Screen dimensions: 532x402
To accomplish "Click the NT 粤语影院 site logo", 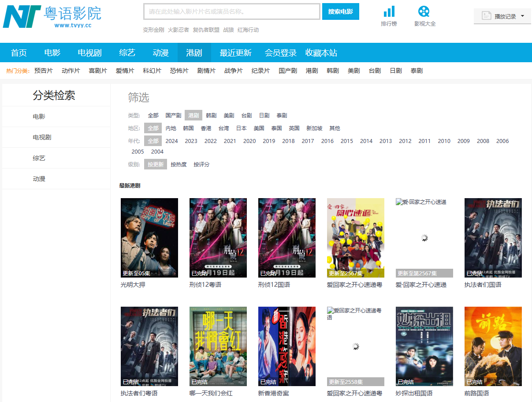I will coord(52,17).
